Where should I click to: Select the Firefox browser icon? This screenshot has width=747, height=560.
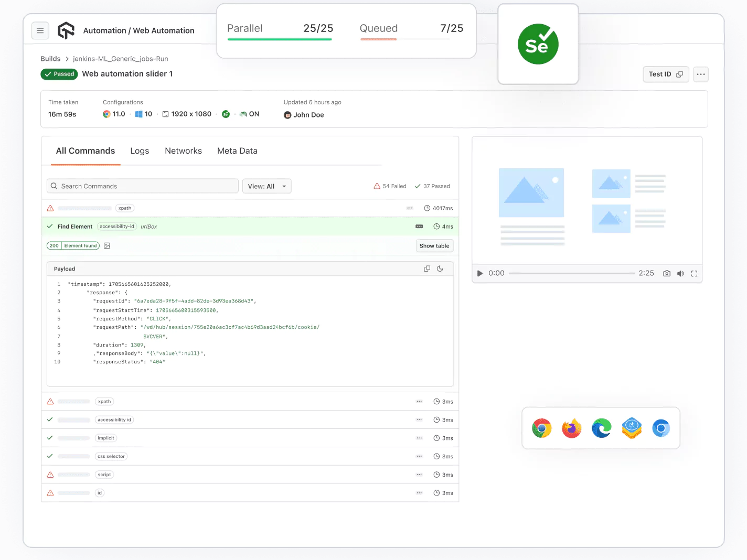571,428
